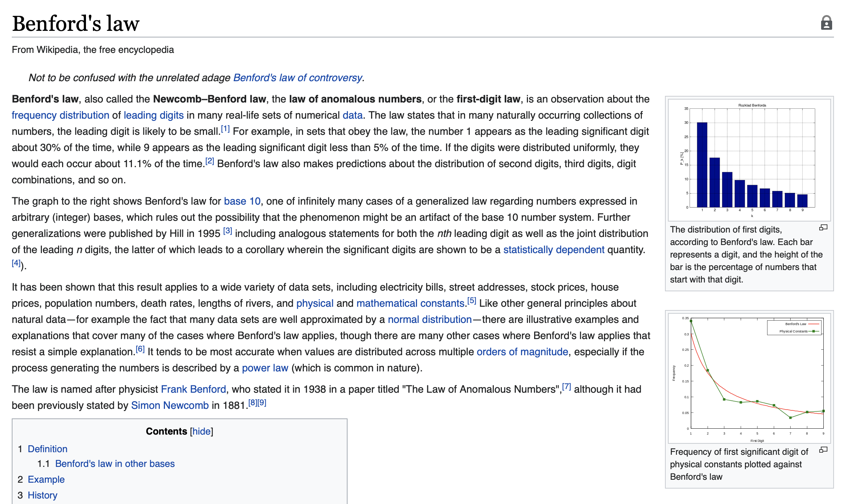Go to Benford's law in other bases subsection

(115, 464)
